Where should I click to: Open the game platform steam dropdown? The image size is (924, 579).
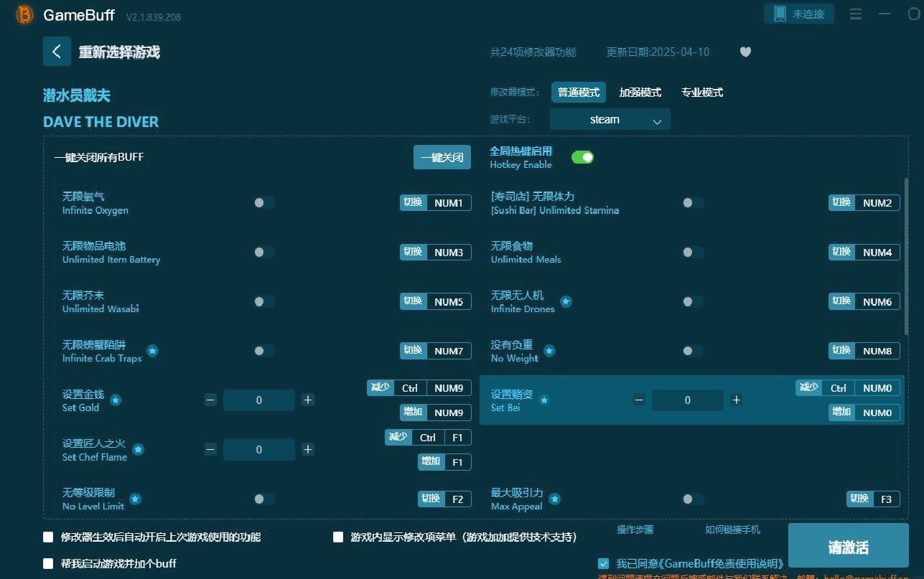click(x=610, y=120)
